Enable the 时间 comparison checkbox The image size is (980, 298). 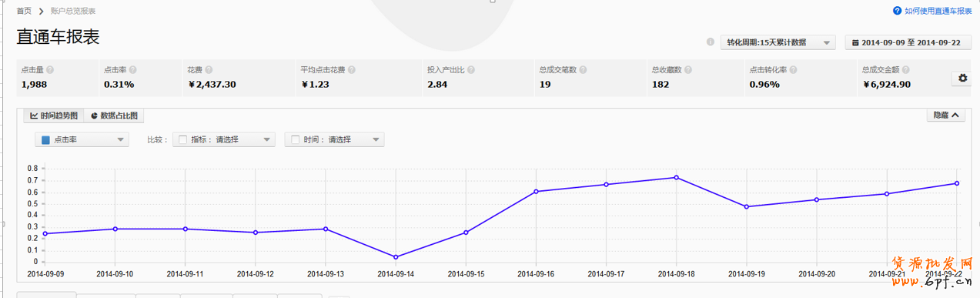295,139
